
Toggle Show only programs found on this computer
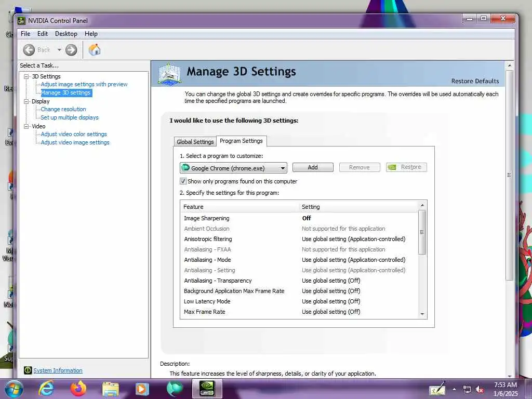pos(183,181)
